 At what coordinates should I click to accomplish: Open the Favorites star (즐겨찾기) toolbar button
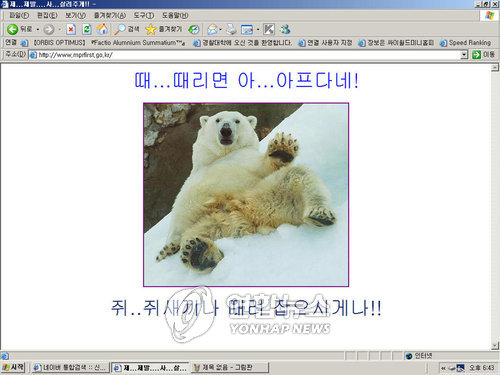[x=164, y=29]
